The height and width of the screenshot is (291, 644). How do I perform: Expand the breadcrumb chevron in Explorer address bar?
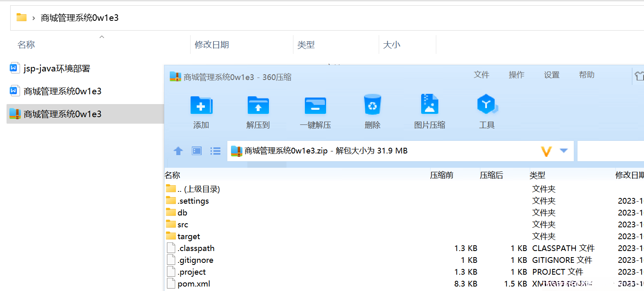33,18
